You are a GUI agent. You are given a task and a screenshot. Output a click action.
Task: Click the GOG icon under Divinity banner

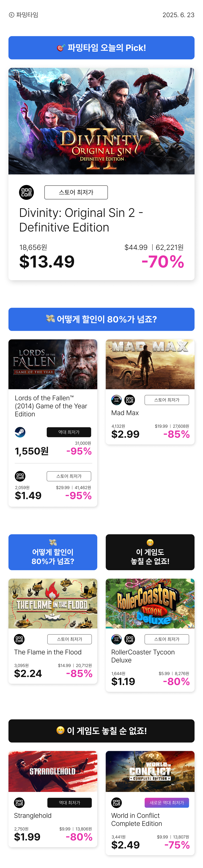pos(26,192)
